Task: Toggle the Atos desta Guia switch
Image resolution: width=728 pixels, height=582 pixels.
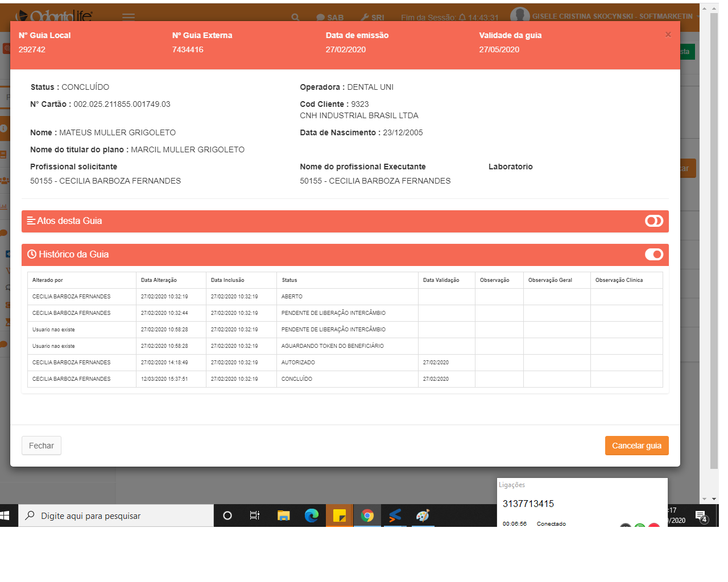Action: 654,221
